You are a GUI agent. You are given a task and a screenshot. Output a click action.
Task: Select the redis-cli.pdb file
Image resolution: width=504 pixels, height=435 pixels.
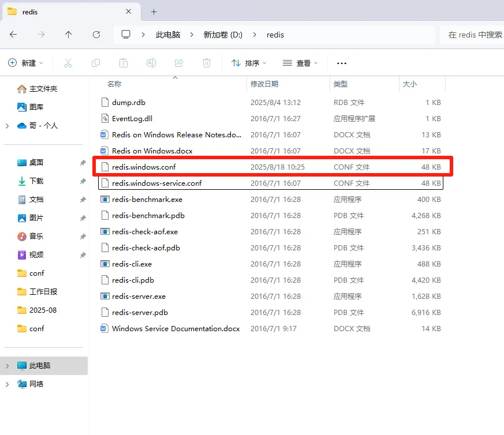point(271,280)
